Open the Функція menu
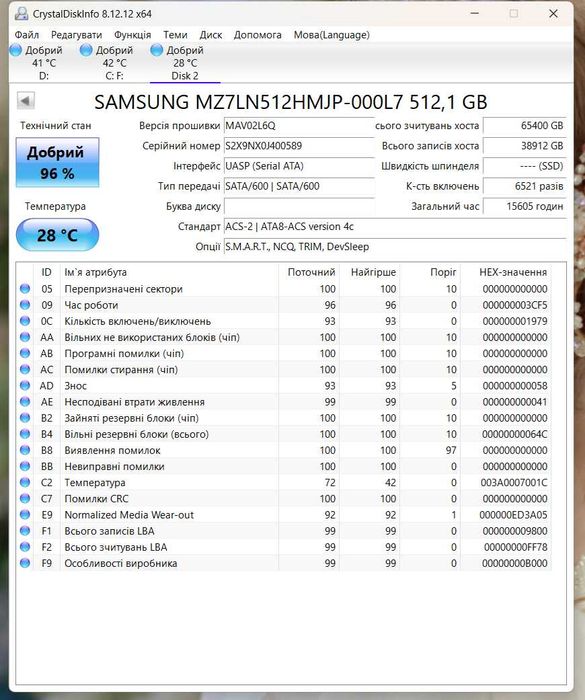The image size is (585, 700). tap(133, 35)
